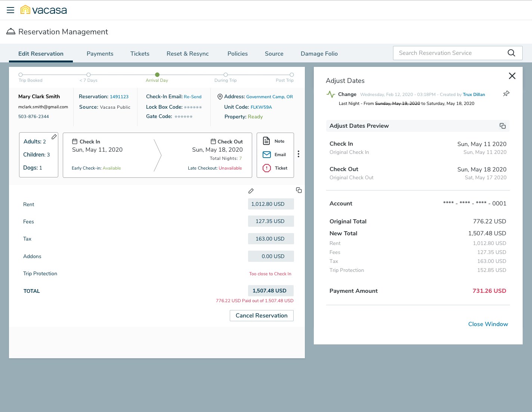Screen dimensions: 532x412
Task: Open the three-dot more options menu
Action: coord(298,154)
